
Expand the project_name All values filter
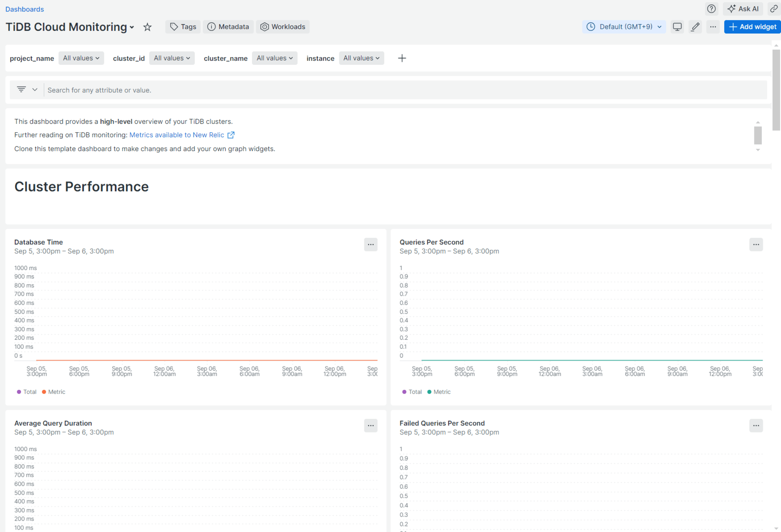81,58
